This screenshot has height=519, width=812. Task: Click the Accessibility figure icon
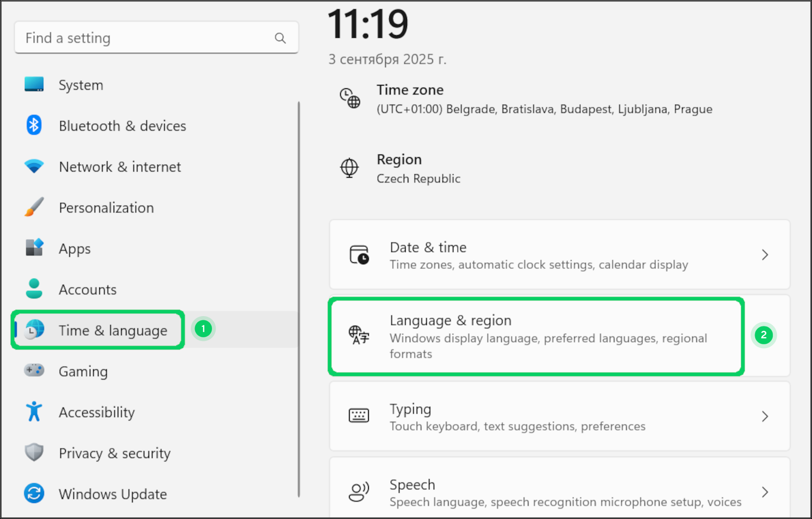point(34,412)
